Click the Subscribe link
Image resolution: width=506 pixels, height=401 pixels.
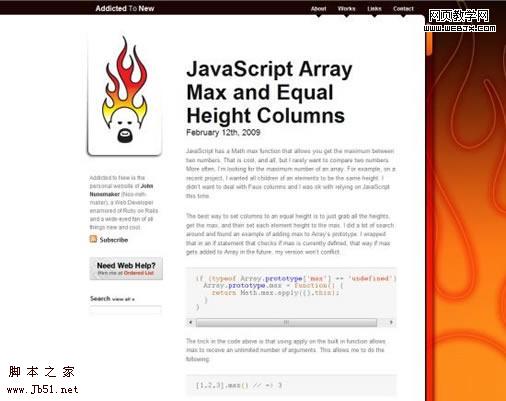[x=114, y=240]
